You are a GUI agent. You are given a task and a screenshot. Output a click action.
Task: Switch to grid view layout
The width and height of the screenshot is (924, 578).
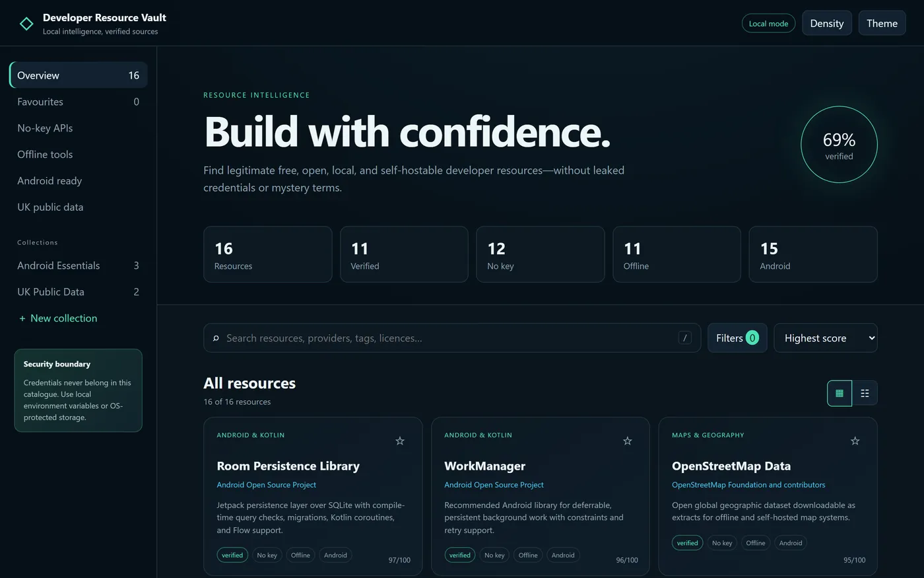point(840,393)
